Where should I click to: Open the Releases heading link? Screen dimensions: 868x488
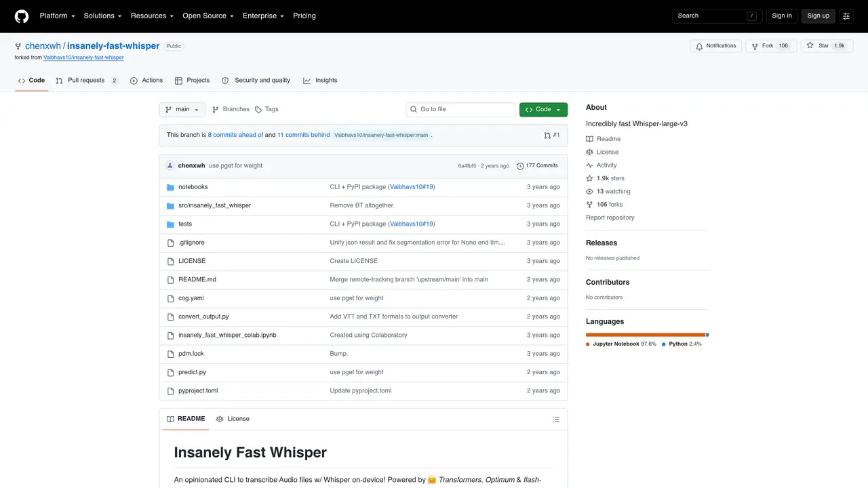(601, 243)
